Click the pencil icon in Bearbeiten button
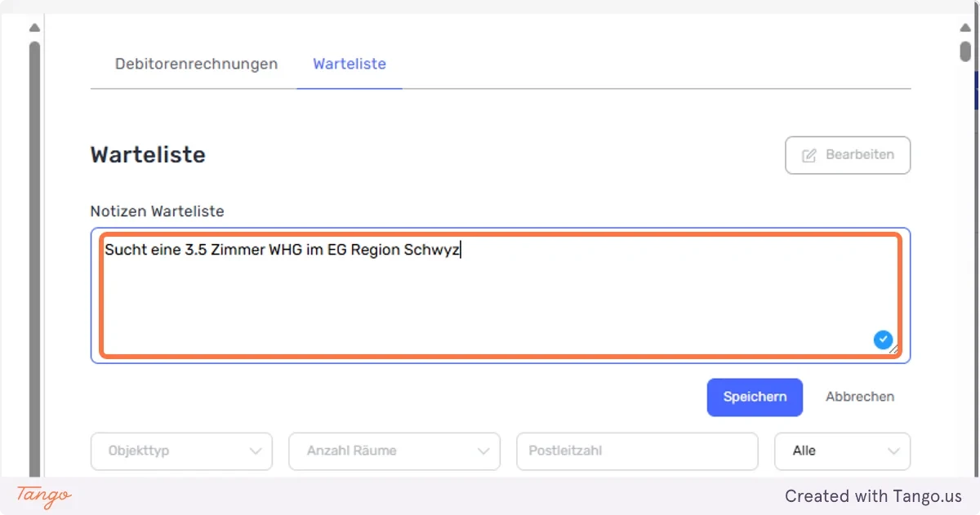Viewport: 980px width, 515px height. tap(809, 155)
